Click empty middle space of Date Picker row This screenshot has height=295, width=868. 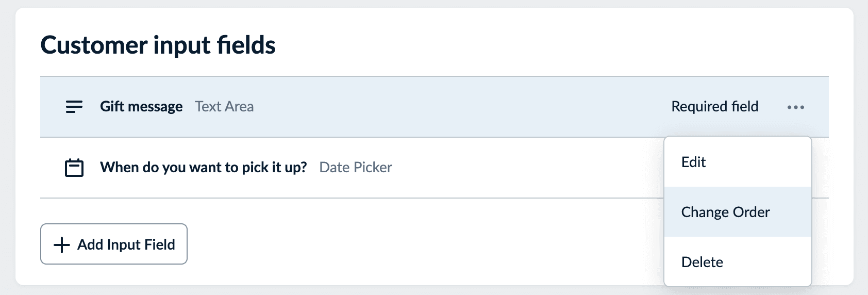(x=515, y=168)
